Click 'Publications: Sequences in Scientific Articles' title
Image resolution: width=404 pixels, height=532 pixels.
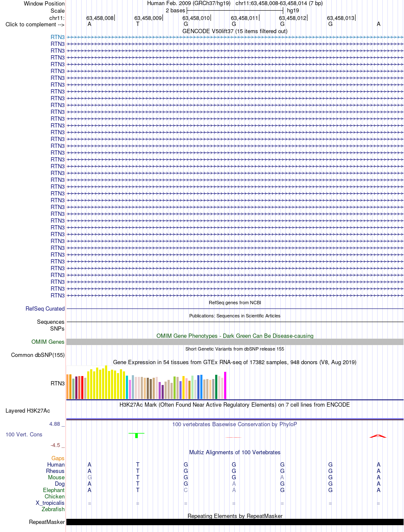[235, 316]
